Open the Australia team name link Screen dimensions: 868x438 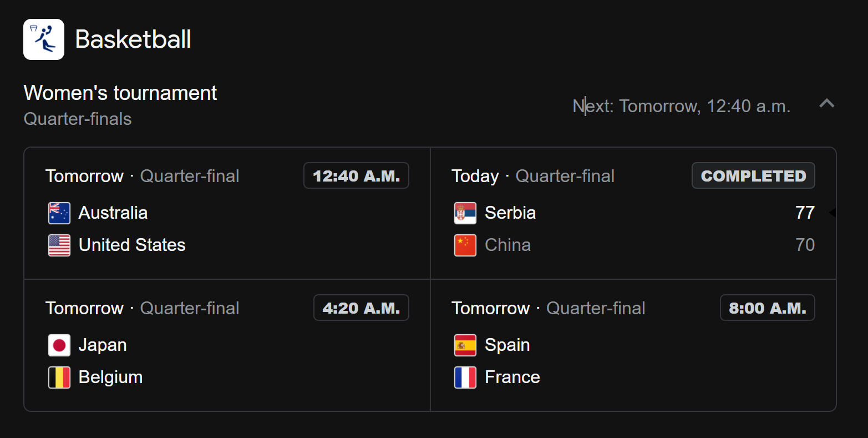[x=113, y=213]
